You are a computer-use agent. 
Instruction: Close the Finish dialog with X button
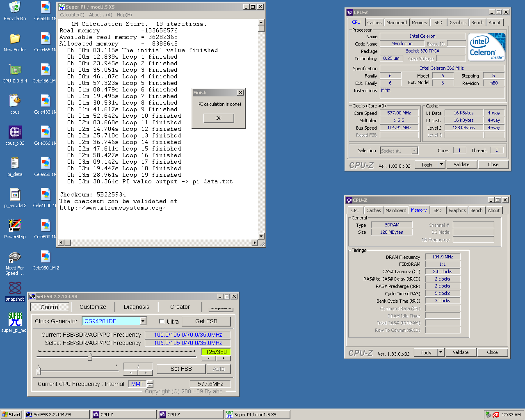(240, 93)
